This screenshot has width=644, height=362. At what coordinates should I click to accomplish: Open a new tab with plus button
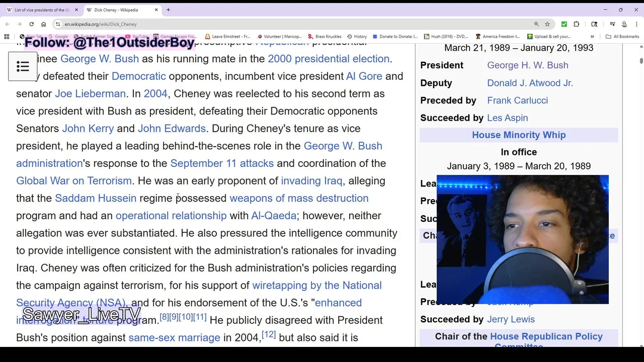pyautogui.click(x=168, y=10)
